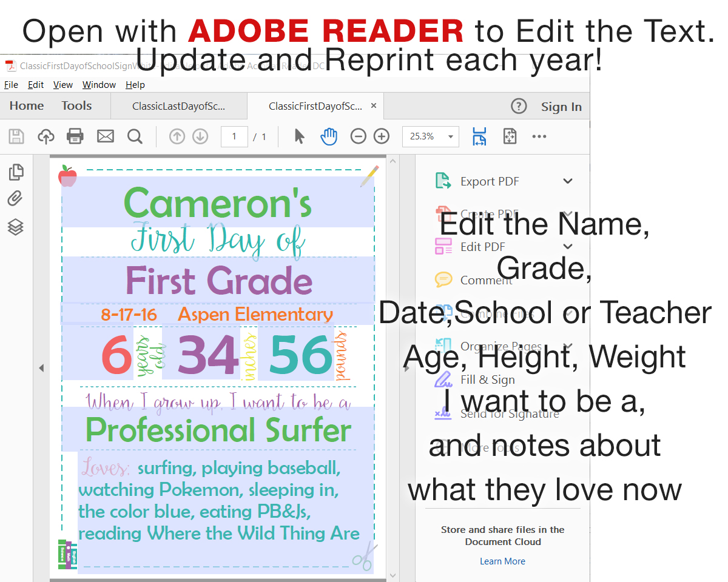Edit the Professional Surfer field

pos(218,429)
